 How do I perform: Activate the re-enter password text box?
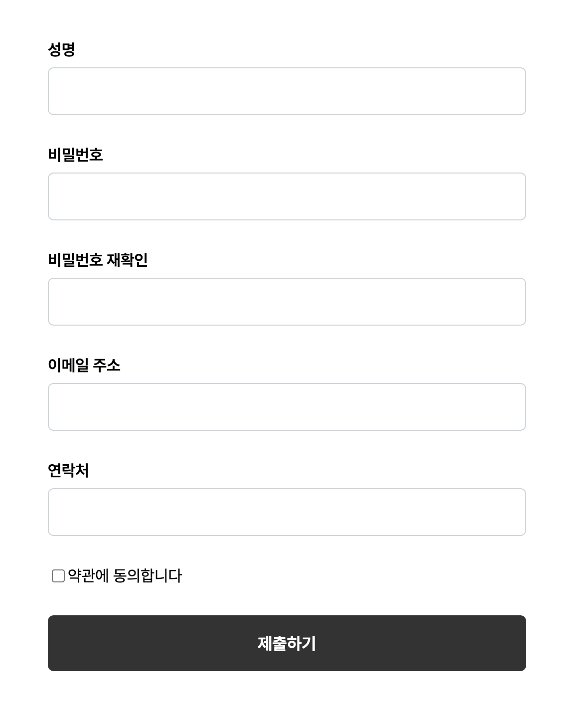click(287, 302)
